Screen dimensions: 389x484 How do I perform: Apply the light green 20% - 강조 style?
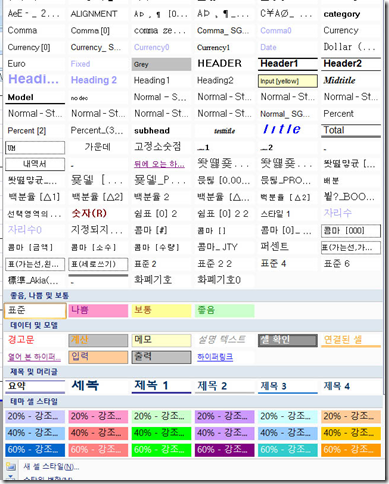point(161,416)
